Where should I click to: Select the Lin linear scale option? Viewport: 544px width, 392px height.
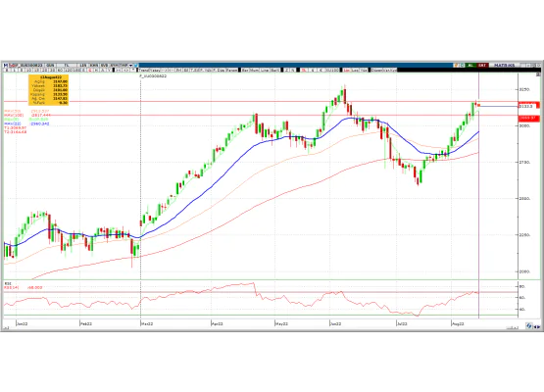346,70
